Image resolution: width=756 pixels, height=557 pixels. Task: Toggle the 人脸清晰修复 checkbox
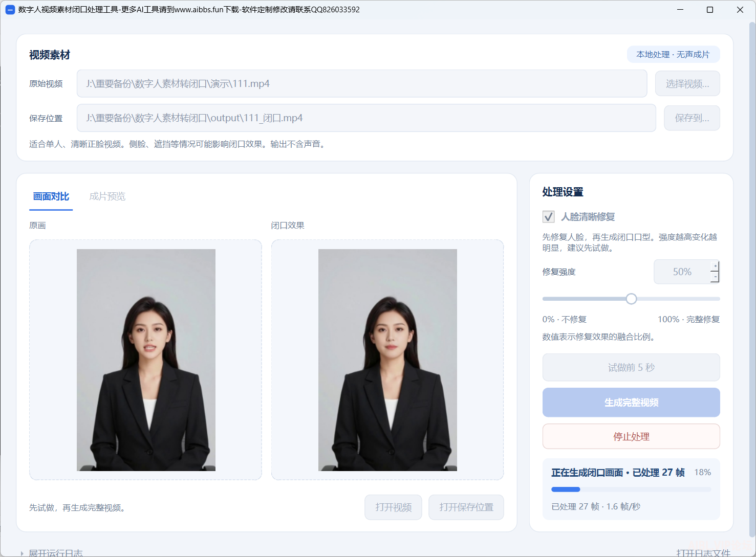(549, 217)
